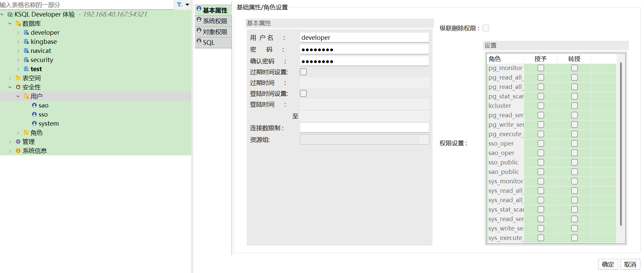Collapse the 用户 folder node
Viewport: 644px width, 273px height.
tap(18, 96)
